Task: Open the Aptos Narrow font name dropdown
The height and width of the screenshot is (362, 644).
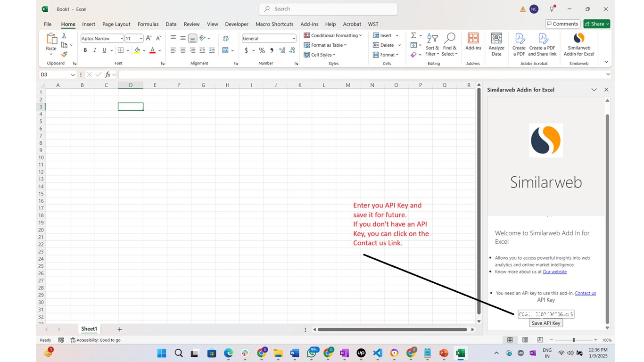Action: point(122,39)
